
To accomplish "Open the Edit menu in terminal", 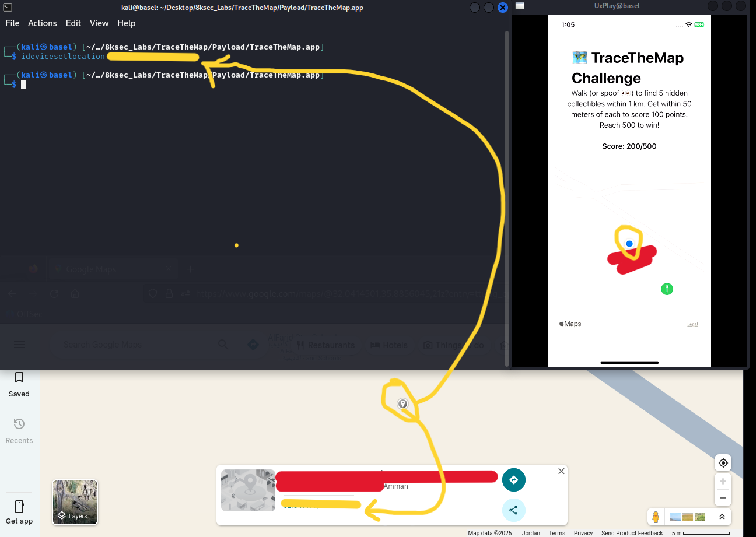I will (x=73, y=23).
